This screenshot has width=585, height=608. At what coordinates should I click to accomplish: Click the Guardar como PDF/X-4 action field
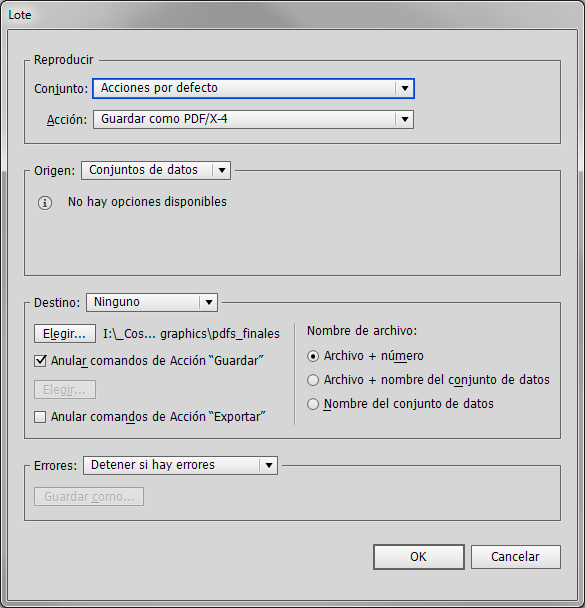[254, 119]
